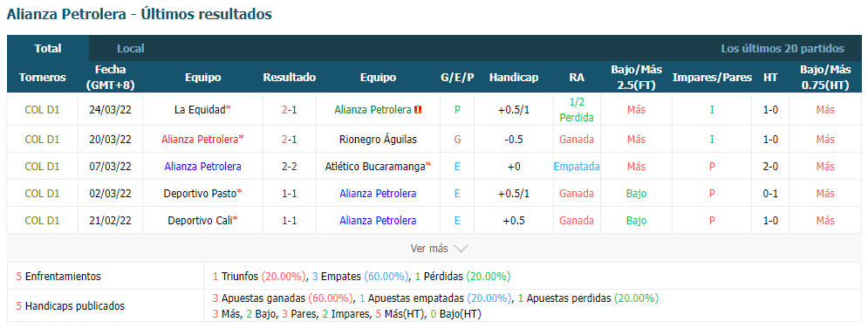The height and width of the screenshot is (329, 868).
Task: Click the Handicap column header
Action: click(x=513, y=78)
